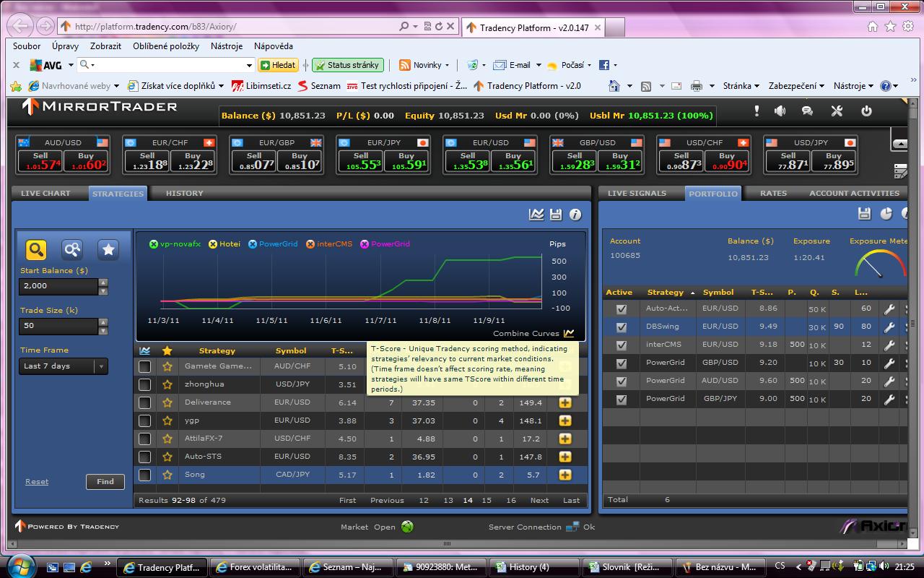Tick the checkbox for AttilaFX-7 strategy
This screenshot has height=578, width=924.
(x=145, y=439)
